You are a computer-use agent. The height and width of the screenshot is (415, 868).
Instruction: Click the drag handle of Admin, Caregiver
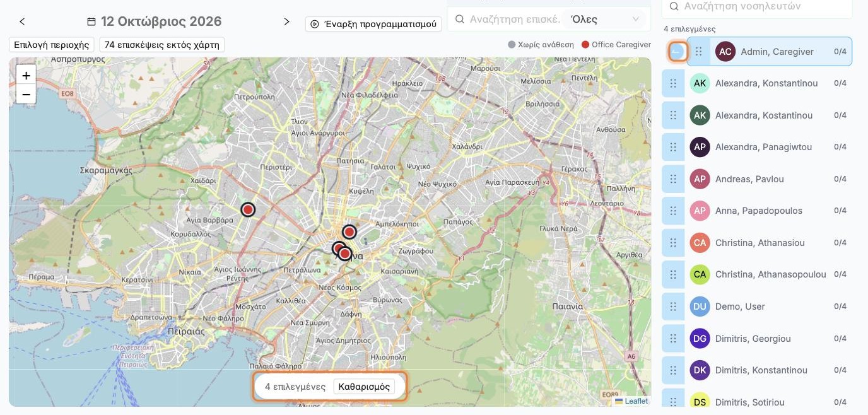698,51
